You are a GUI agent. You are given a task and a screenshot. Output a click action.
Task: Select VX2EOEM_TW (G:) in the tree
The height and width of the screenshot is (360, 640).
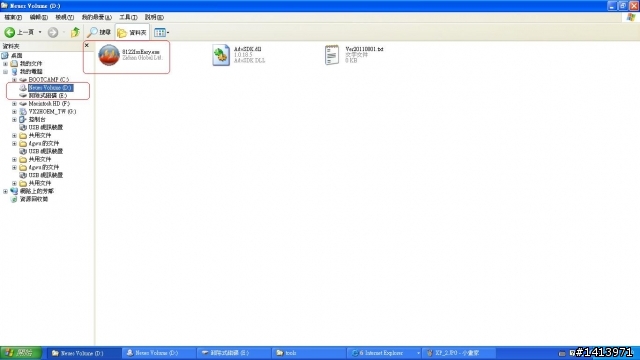[x=52, y=111]
